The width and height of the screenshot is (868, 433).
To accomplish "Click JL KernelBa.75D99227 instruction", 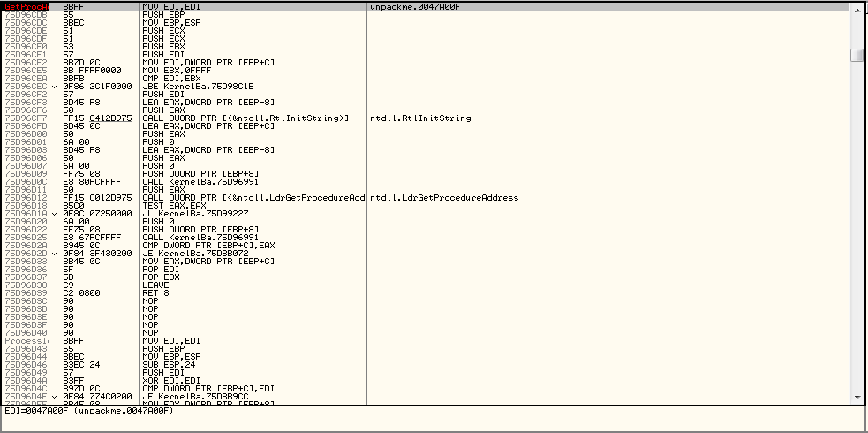I will coord(195,213).
